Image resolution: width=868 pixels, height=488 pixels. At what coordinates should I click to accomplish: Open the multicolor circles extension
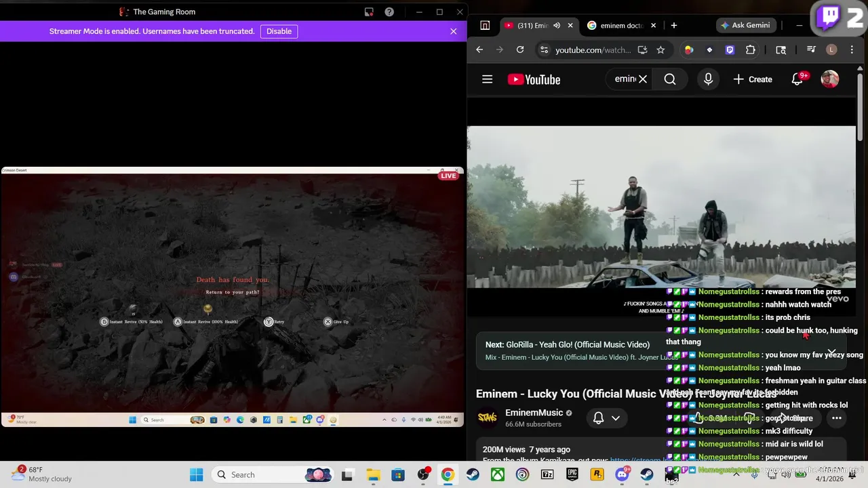point(689,49)
